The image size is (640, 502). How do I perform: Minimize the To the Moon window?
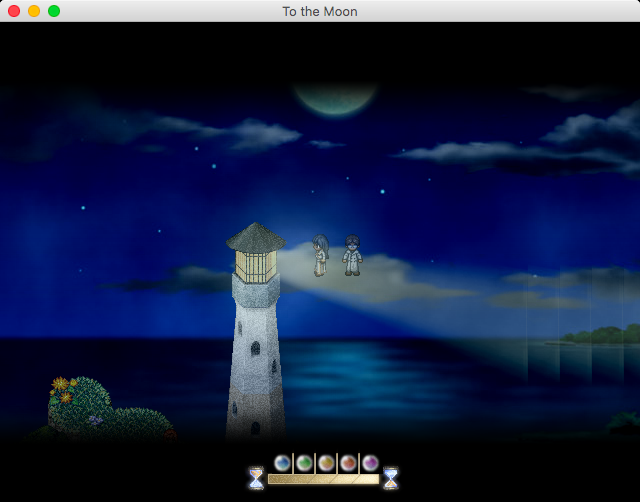(x=34, y=11)
